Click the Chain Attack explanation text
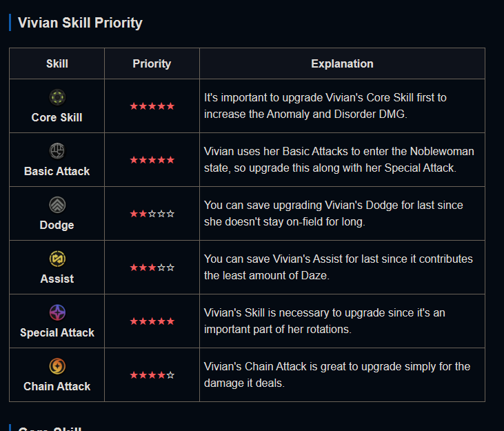This screenshot has height=431, width=504. click(x=337, y=374)
